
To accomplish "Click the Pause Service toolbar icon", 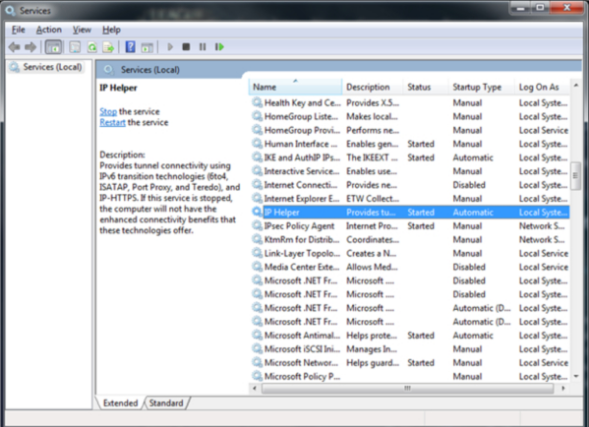I will pyautogui.click(x=202, y=47).
